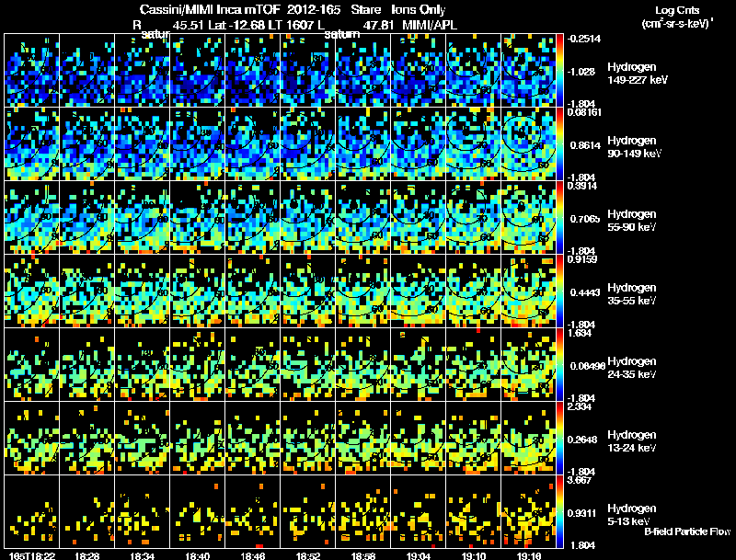Select the 5-13 keV image panel at 18:22
Screen dimensions: 736x560
[x=32, y=512]
